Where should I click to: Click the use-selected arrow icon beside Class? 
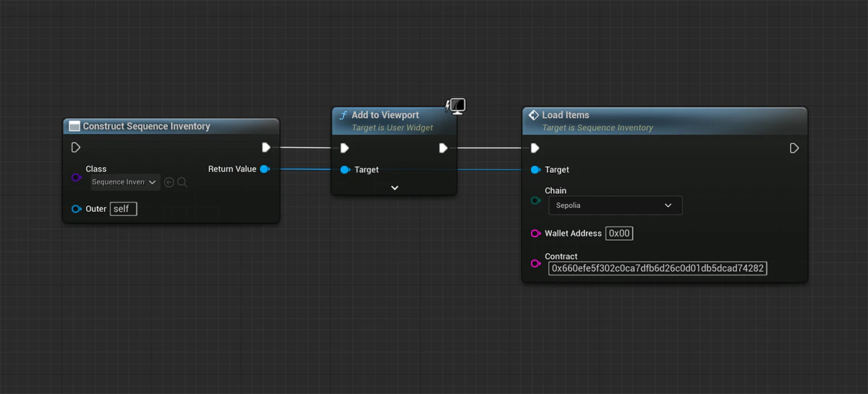pyautogui.click(x=169, y=182)
